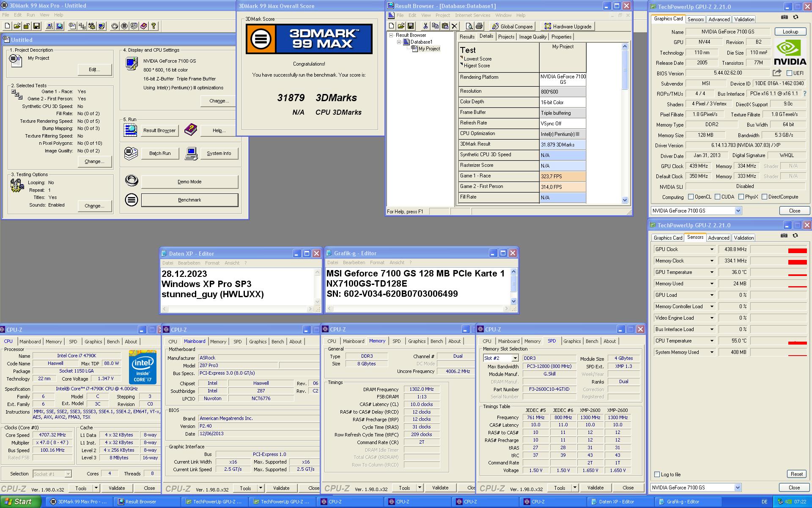Collapse the Database1 tree node
Viewport: 812px width, 508px height.
click(x=398, y=42)
